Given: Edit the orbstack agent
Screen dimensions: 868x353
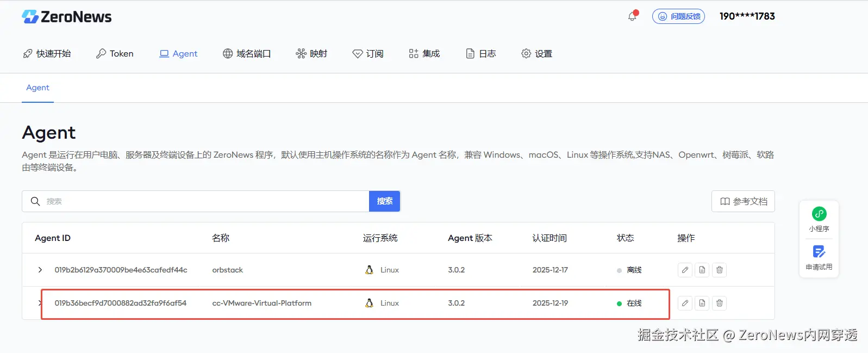Looking at the screenshot, I should (685, 270).
